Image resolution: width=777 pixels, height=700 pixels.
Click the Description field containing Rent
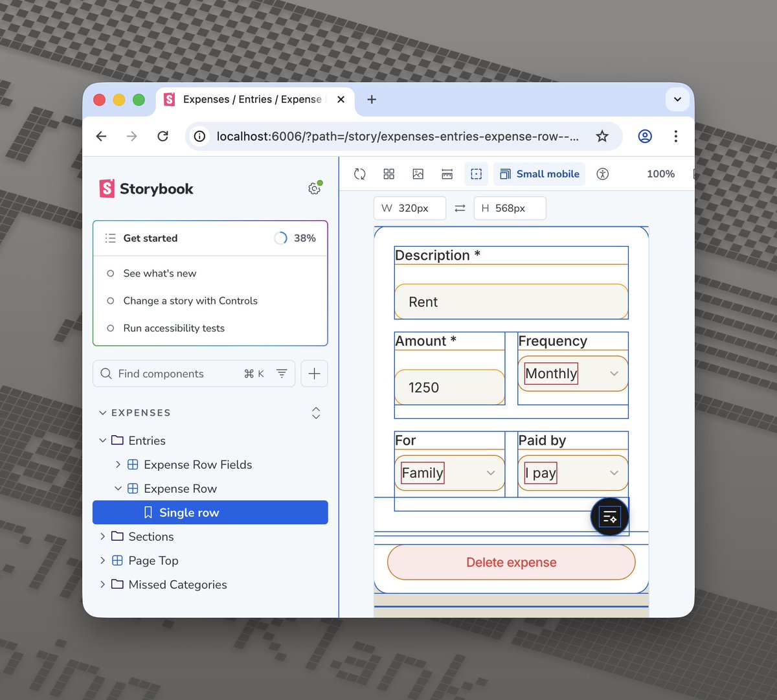[x=512, y=302]
